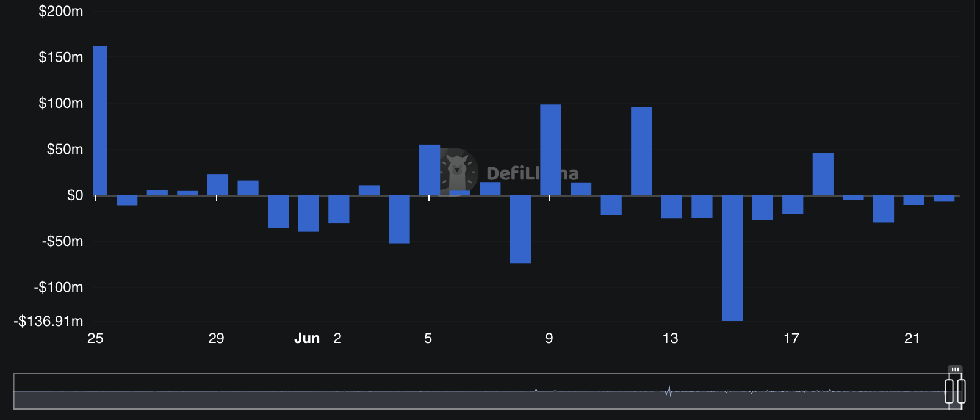Select the tiny positive May 27 bar
Viewport: 980px width, 420px height.
[157, 193]
